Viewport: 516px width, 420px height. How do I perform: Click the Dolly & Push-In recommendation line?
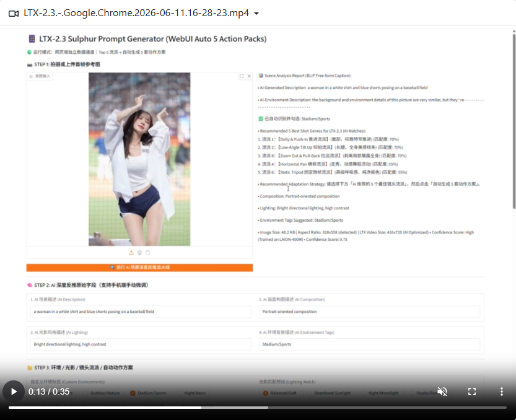[328, 139]
